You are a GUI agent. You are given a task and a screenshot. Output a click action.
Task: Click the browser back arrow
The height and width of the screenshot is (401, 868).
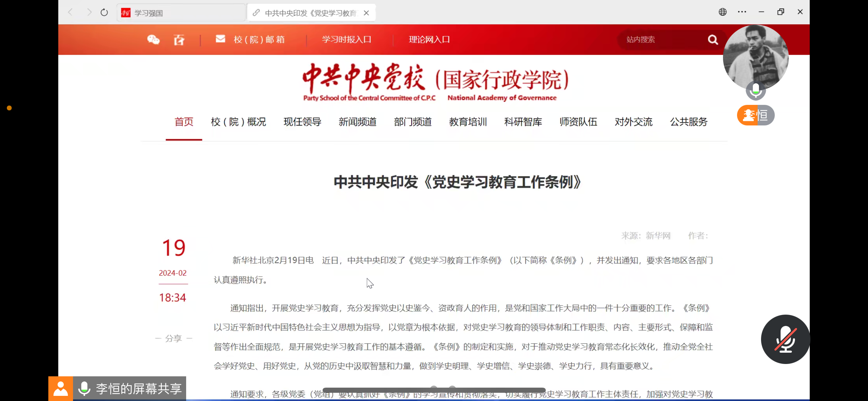(x=70, y=12)
